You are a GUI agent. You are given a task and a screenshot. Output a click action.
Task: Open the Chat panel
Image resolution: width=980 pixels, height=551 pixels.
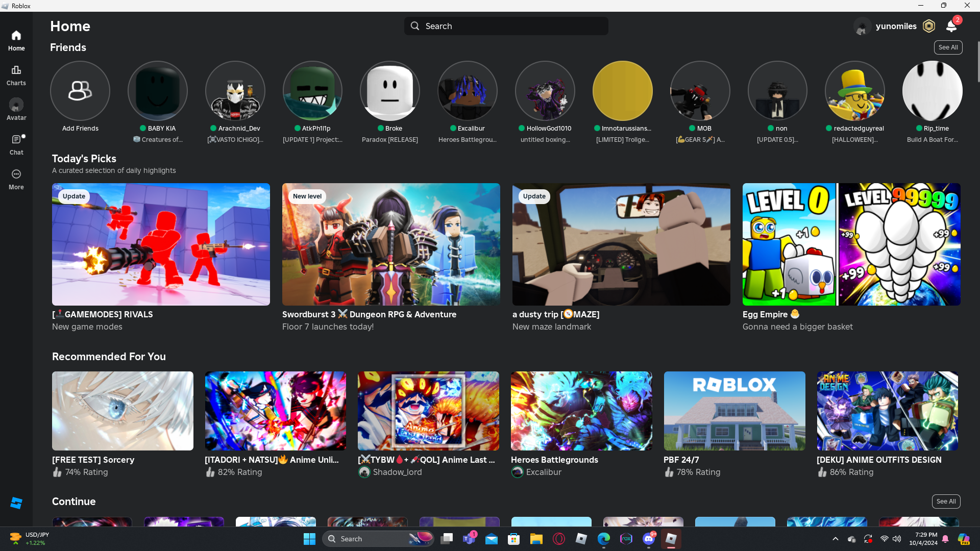coord(16,145)
